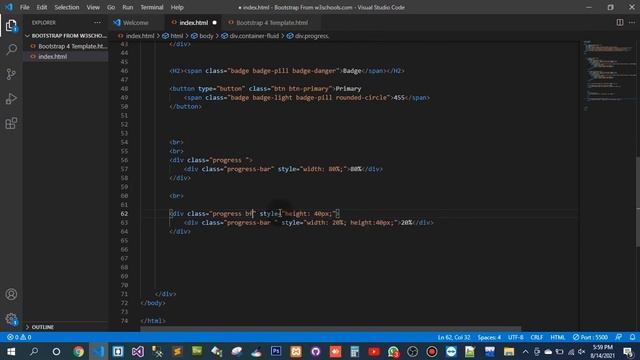The image size is (640, 360).
Task: Click the feedback icon in status bar
Action: coord(619,337)
